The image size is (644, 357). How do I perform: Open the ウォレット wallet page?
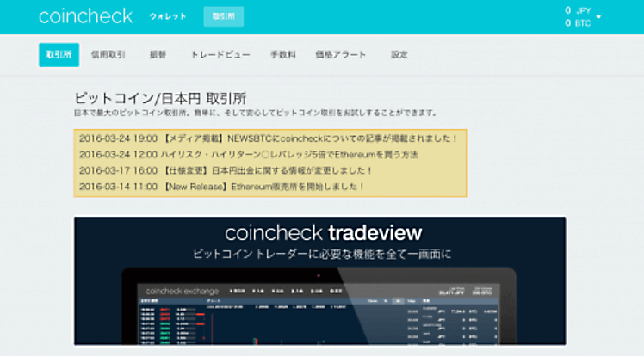(168, 16)
